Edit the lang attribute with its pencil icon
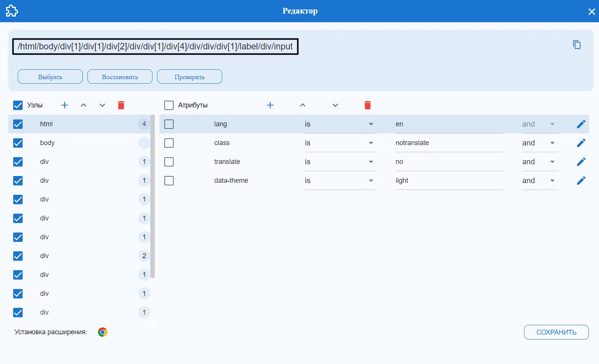 click(x=581, y=124)
